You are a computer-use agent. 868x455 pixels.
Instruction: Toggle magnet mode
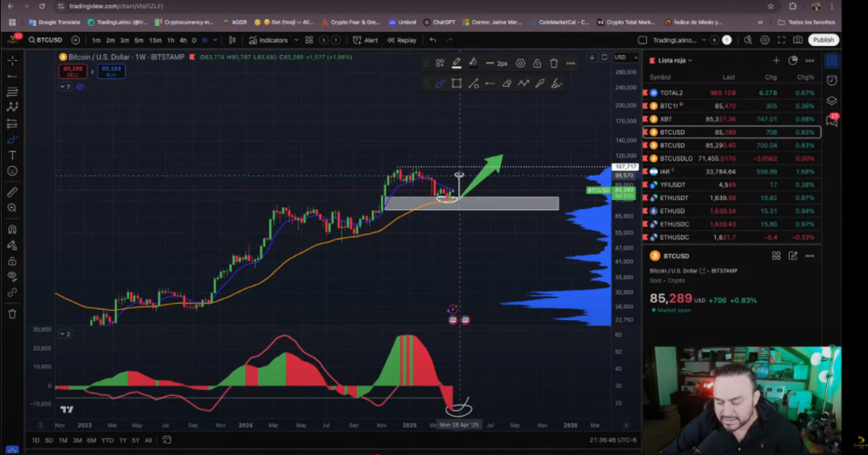(13, 229)
